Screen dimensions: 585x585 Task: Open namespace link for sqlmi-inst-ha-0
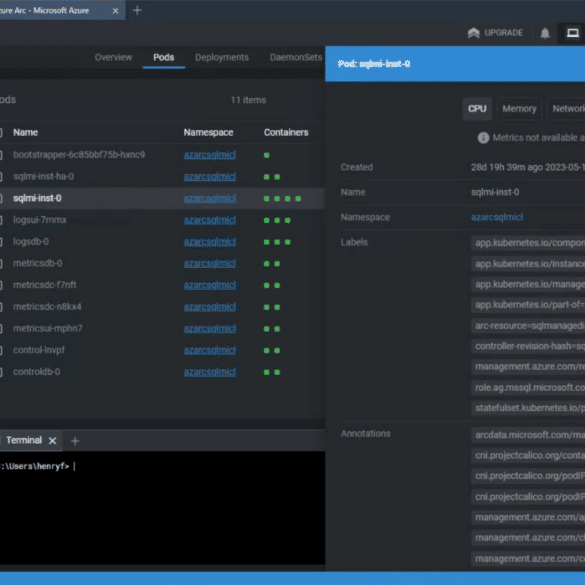(210, 176)
